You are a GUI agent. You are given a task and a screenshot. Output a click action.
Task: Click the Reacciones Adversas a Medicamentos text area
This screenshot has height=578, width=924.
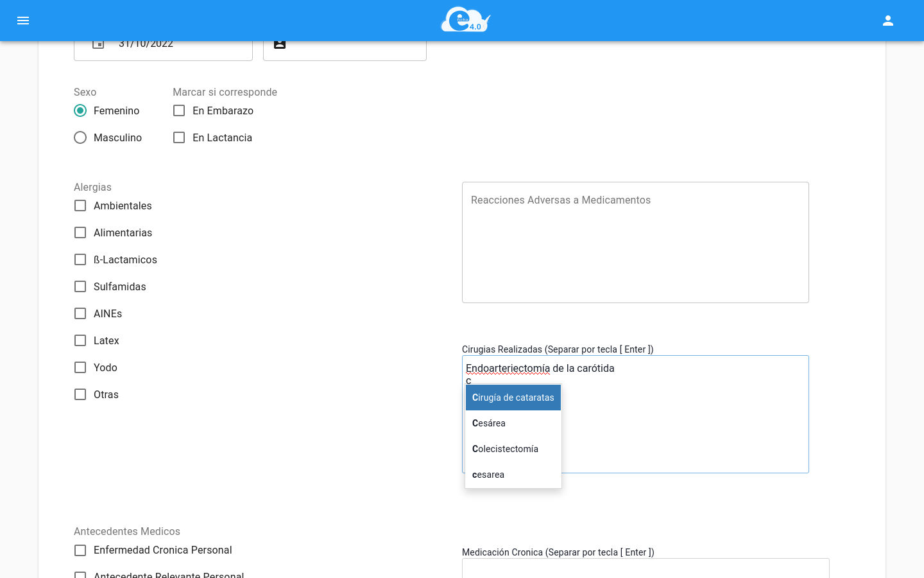click(635, 242)
